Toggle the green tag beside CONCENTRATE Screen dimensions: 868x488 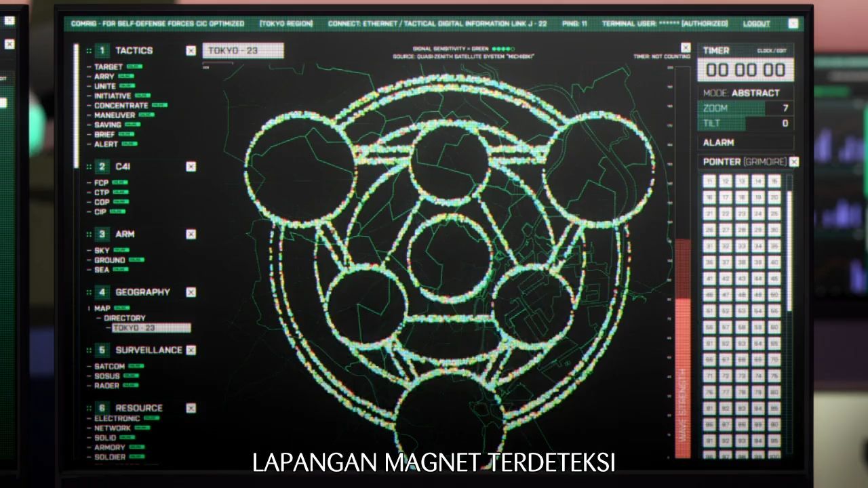pos(159,105)
